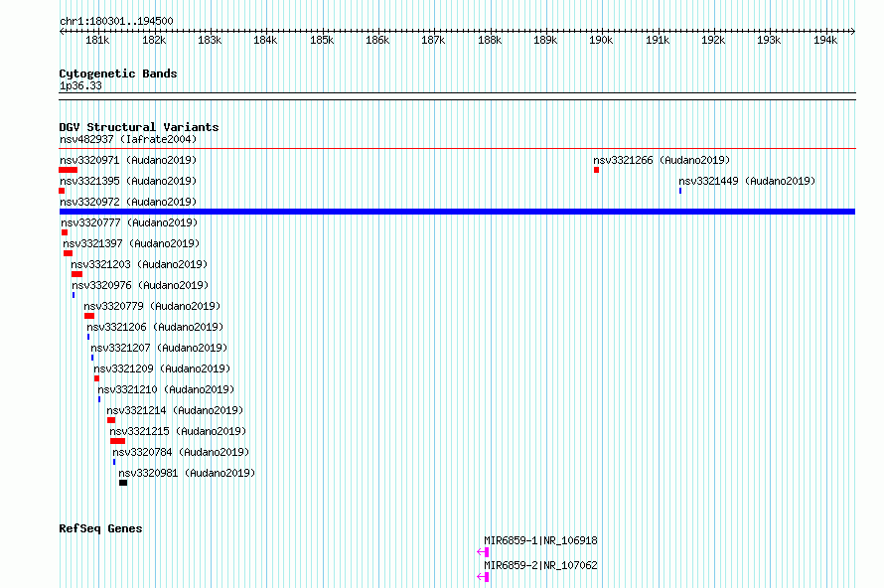Click the nsv3321214 red variant marker

(111, 420)
